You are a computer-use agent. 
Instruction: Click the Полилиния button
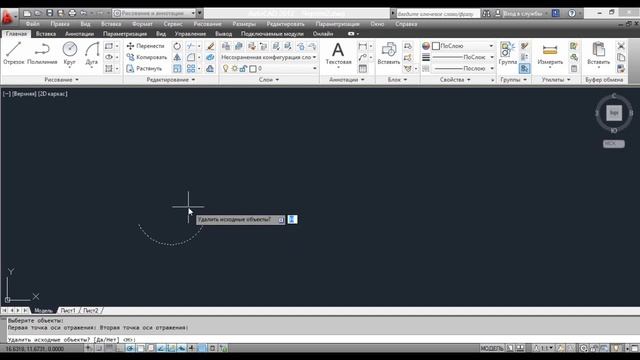[42, 53]
